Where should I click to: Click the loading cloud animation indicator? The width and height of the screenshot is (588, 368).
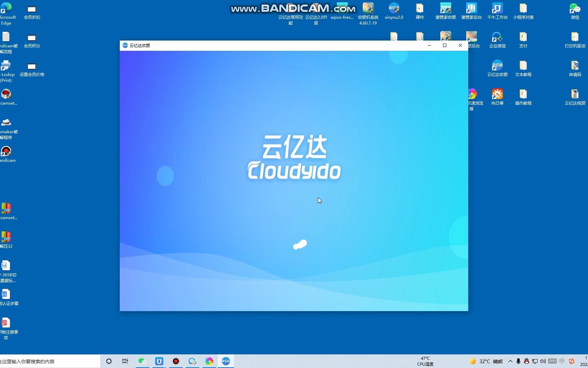pos(300,244)
